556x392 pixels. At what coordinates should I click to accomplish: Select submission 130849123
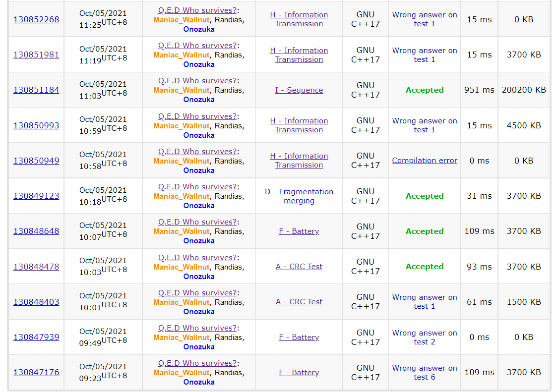coord(36,196)
